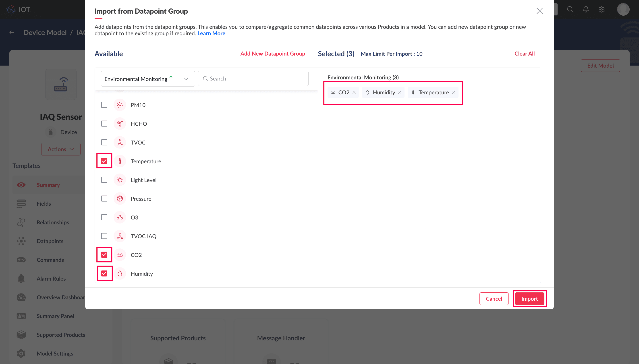Open the Actions dropdown in sidebar
639x364 pixels.
61,149
